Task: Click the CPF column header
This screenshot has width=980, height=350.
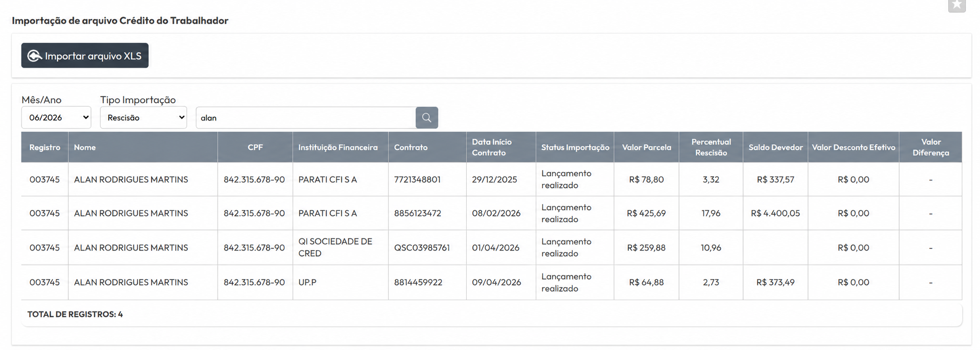Action: coord(255,147)
